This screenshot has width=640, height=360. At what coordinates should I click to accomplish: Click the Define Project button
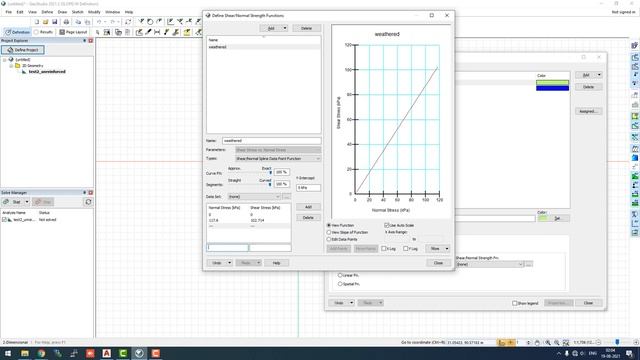23,50
